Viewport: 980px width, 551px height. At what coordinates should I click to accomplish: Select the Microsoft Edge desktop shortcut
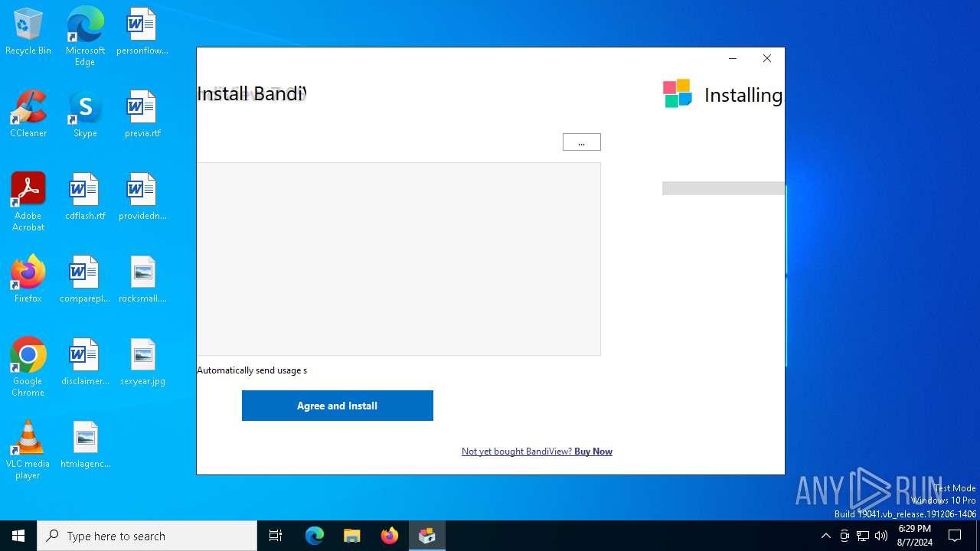click(x=85, y=37)
